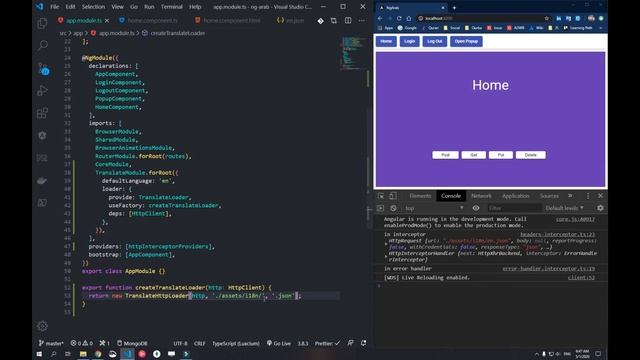Click the Post button

[445, 155]
